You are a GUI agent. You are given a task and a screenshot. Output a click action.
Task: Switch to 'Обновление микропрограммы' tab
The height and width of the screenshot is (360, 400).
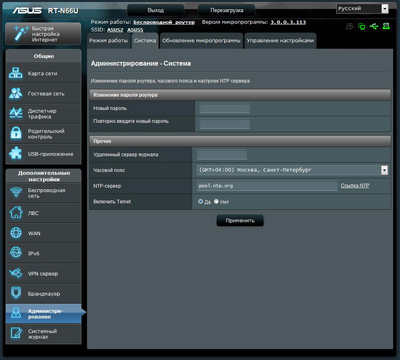(201, 41)
